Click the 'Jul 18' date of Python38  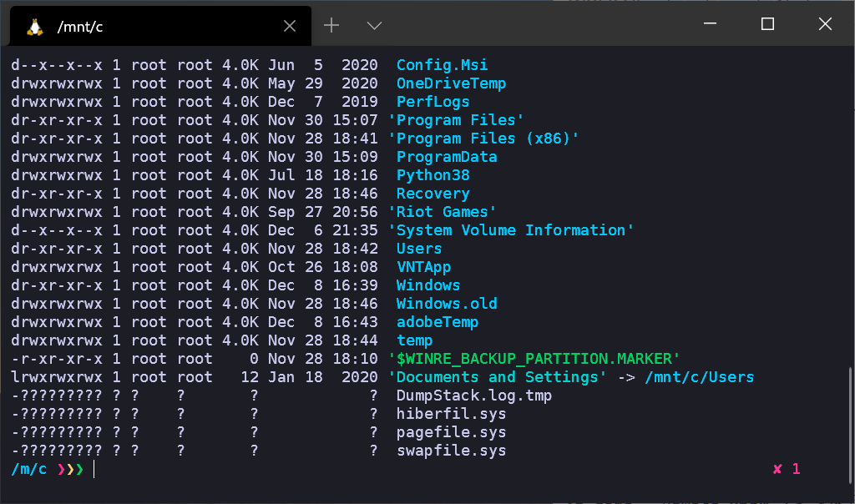[295, 175]
